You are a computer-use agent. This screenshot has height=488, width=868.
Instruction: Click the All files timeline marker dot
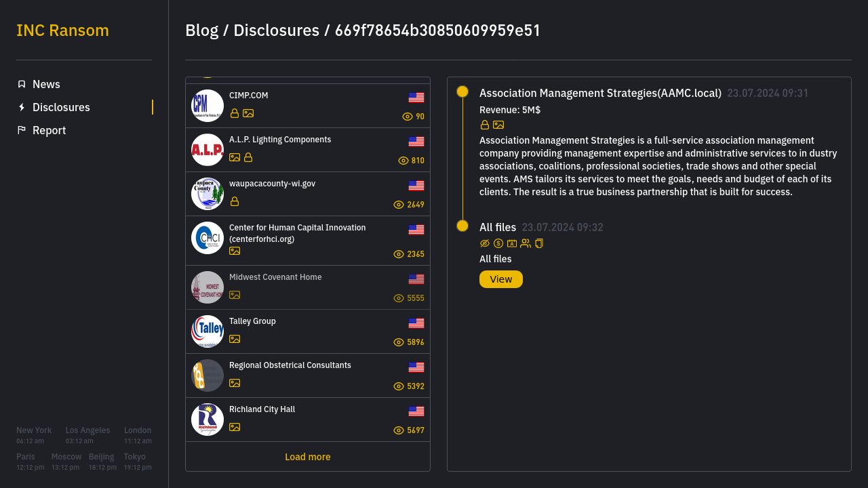pos(462,226)
